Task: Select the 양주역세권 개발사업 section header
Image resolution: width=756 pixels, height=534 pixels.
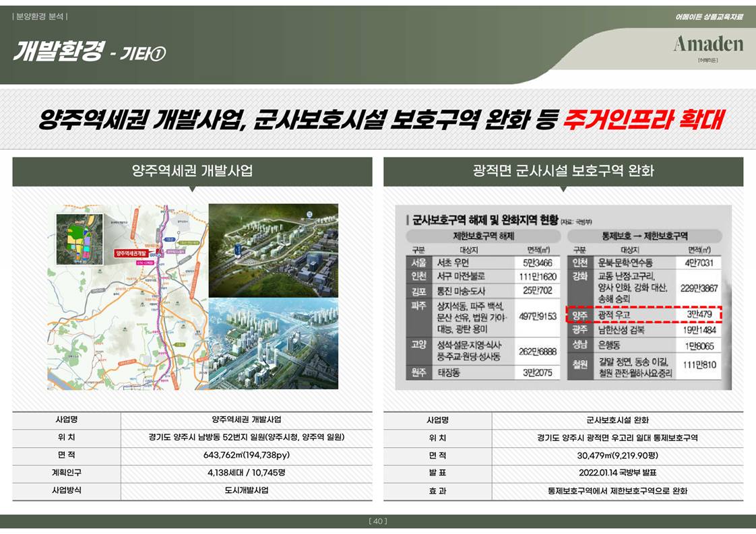Action: coord(192,171)
